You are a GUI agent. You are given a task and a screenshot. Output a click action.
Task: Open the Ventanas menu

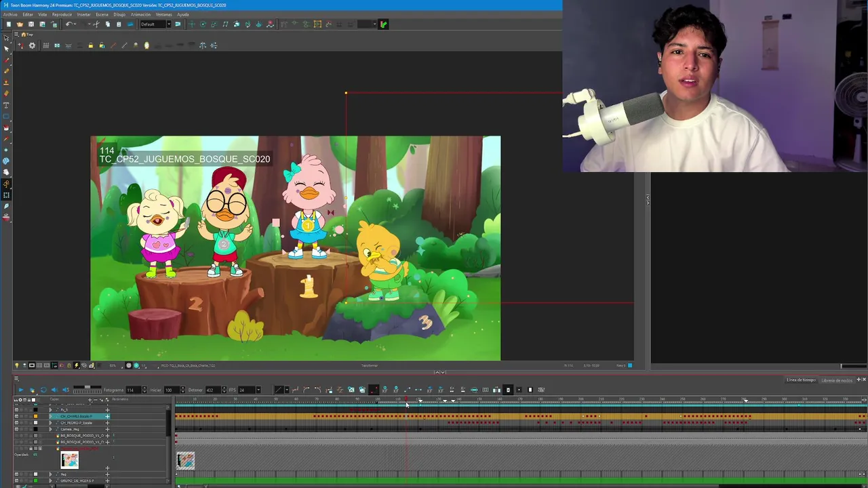click(163, 14)
